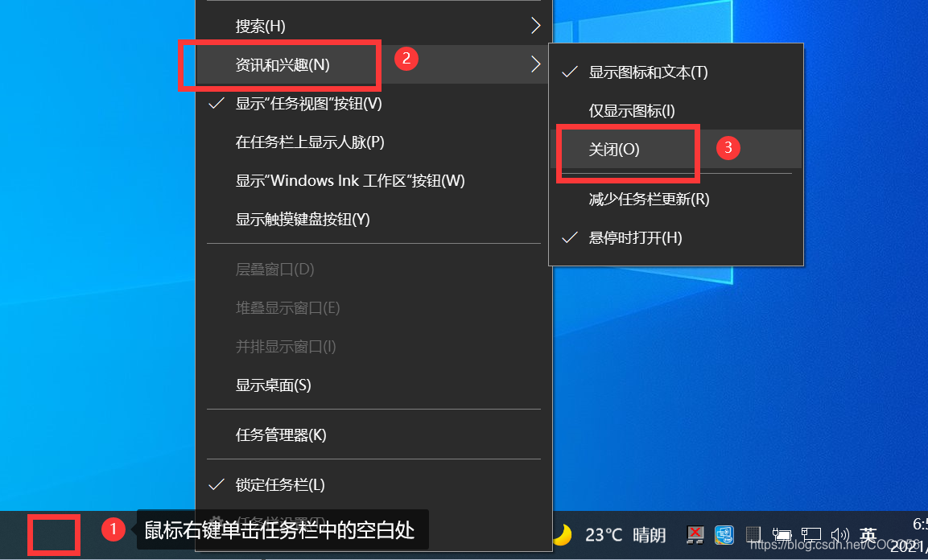Click the red X network tray icon
The height and width of the screenshot is (560, 928).
click(695, 534)
